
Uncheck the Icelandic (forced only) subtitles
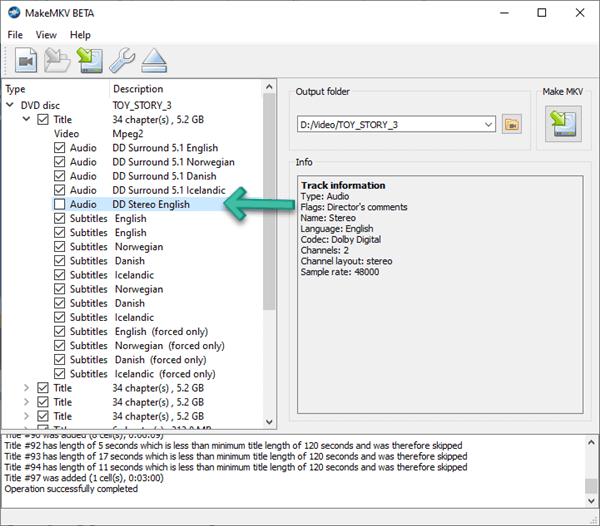[59, 374]
